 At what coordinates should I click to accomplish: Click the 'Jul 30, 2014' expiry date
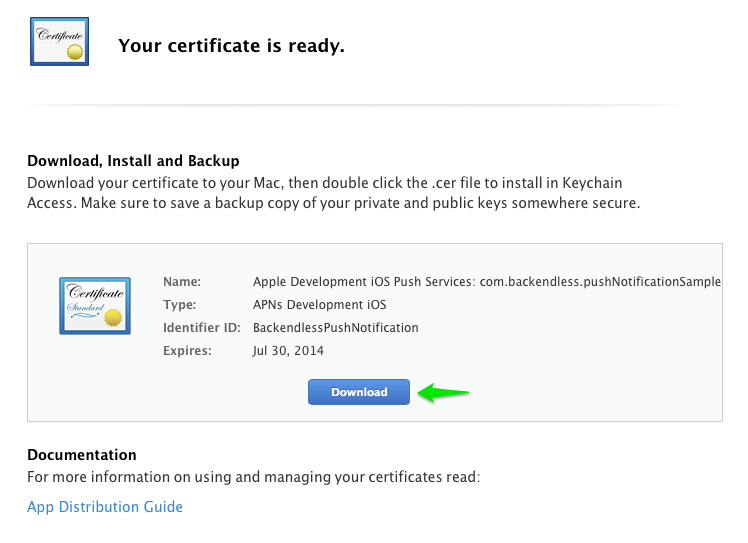pos(288,351)
